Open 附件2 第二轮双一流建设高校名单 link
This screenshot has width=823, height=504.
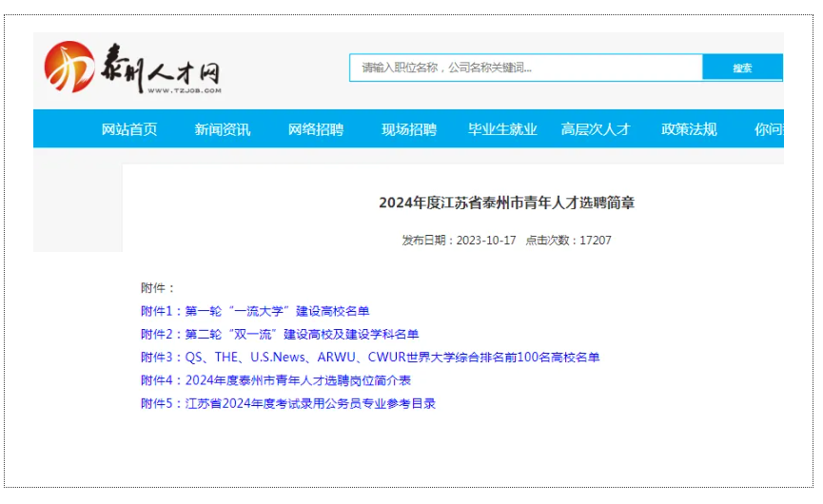pos(280,334)
